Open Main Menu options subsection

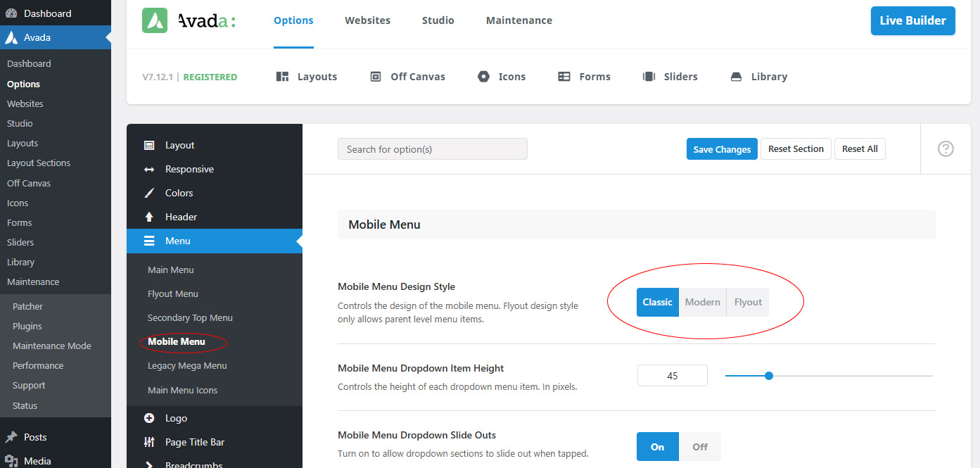click(x=171, y=270)
